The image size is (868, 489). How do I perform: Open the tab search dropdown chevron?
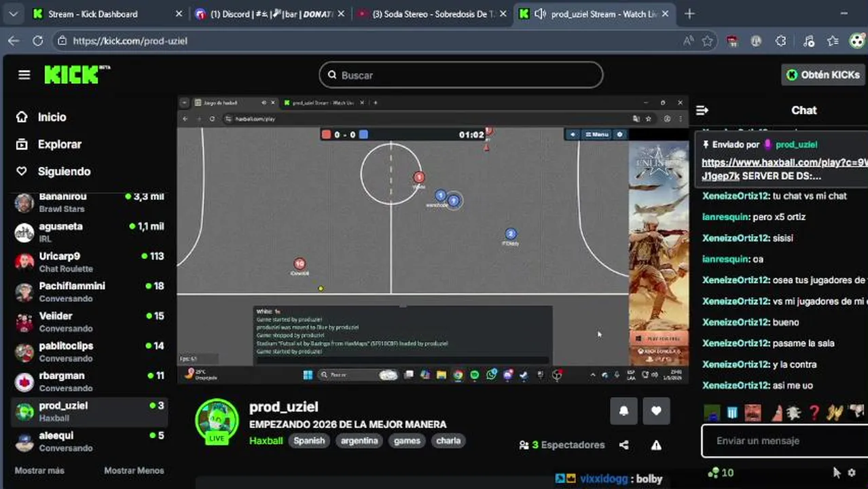click(x=14, y=14)
